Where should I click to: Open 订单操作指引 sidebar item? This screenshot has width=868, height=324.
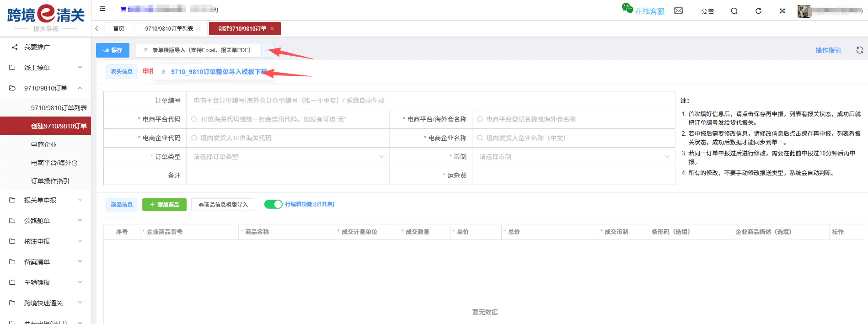coord(46,181)
